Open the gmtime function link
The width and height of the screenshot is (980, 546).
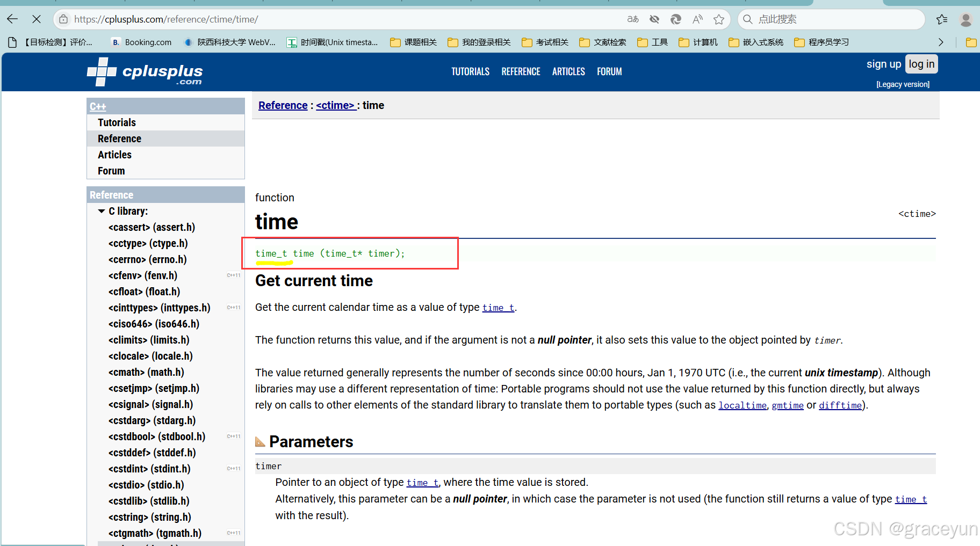pos(788,405)
